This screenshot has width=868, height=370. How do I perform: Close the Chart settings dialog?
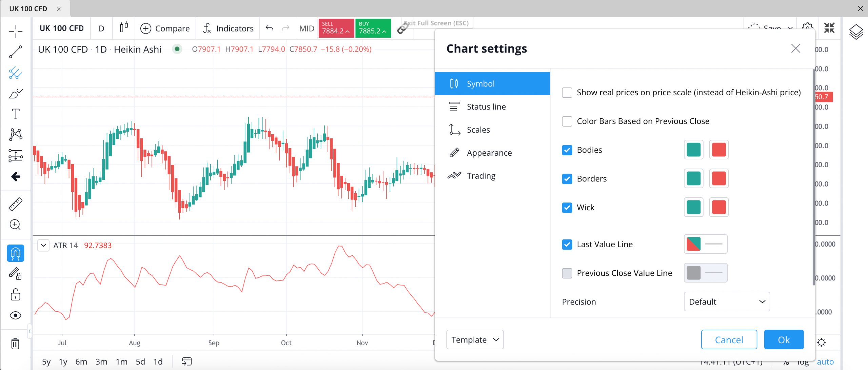pos(796,48)
